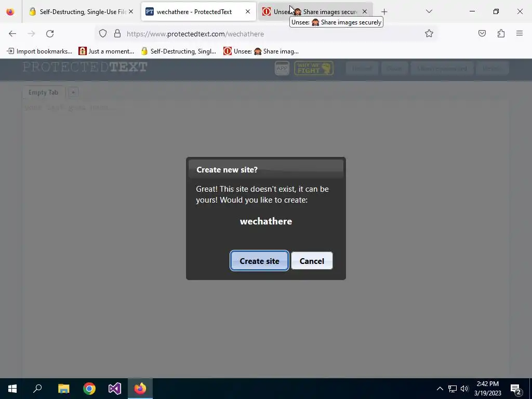Open the Just a moment... bookmark
Image resolution: width=532 pixels, height=399 pixels.
click(x=106, y=51)
